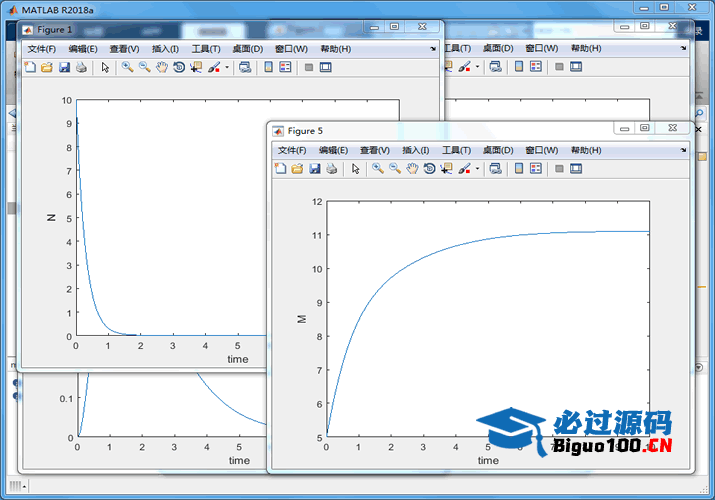
Task: Link Plot icon in background figure window toolbar
Action: click(496, 67)
